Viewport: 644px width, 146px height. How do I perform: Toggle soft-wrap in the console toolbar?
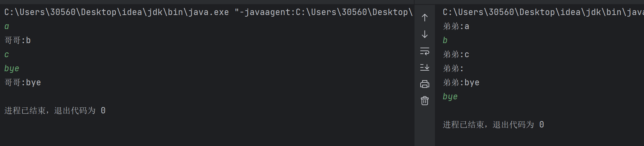click(424, 51)
